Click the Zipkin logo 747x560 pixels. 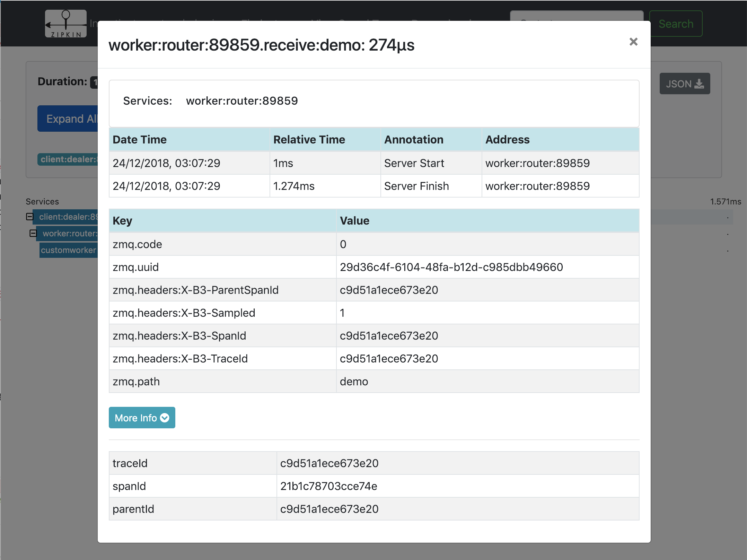[x=66, y=24]
